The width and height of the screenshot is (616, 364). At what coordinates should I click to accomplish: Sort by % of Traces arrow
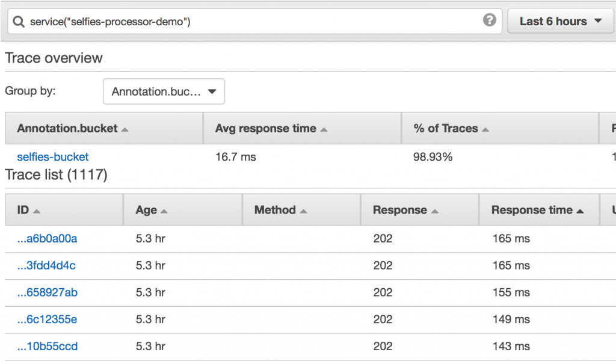(485, 130)
